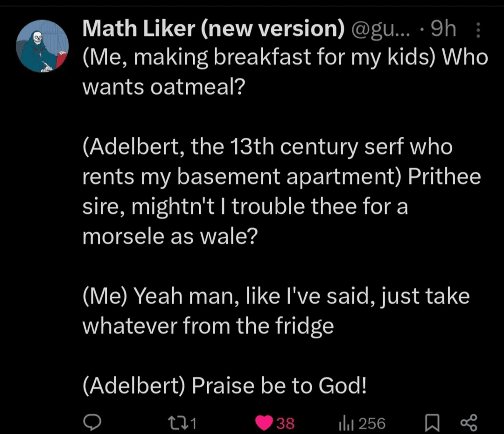504x434 pixels.
Task: Open Math Liker (new version) profile name
Action: 213,29
